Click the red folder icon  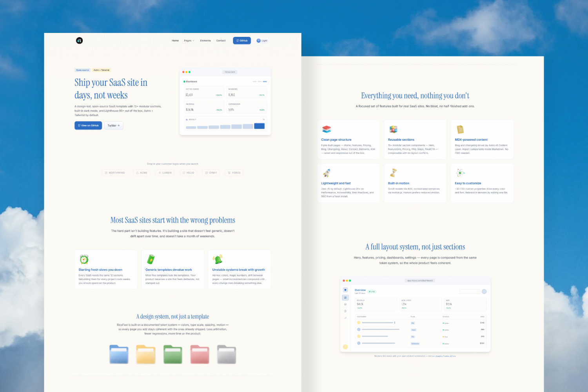[200, 354]
